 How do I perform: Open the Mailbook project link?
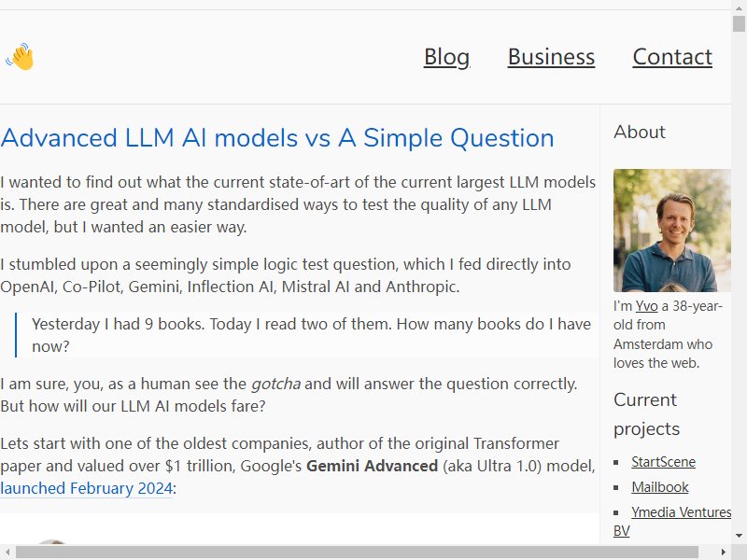pyautogui.click(x=660, y=487)
